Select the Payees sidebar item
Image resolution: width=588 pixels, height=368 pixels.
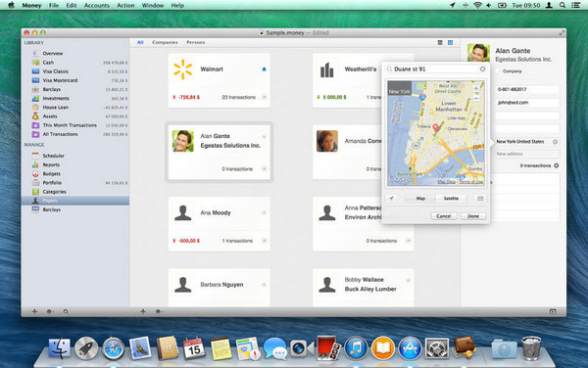pos(75,201)
